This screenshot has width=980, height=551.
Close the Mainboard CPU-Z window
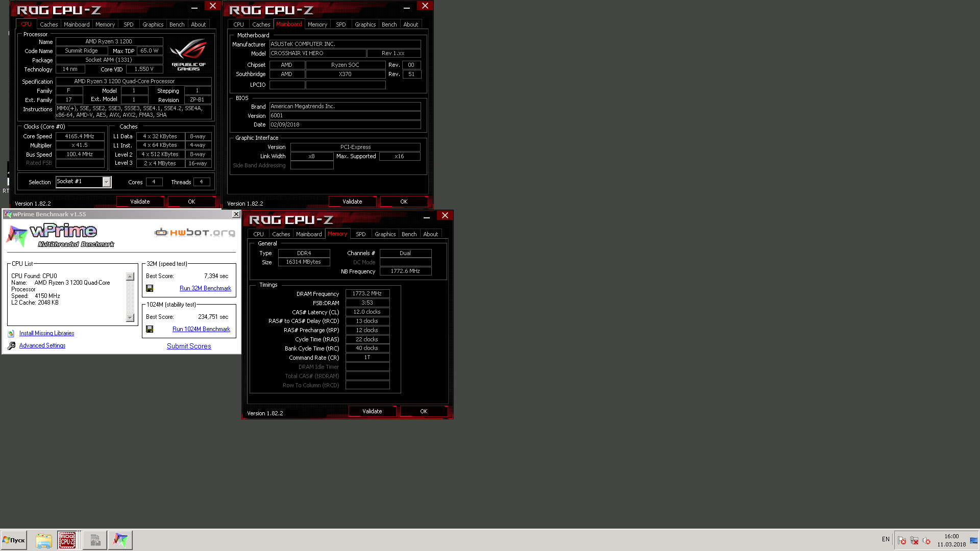(425, 6)
